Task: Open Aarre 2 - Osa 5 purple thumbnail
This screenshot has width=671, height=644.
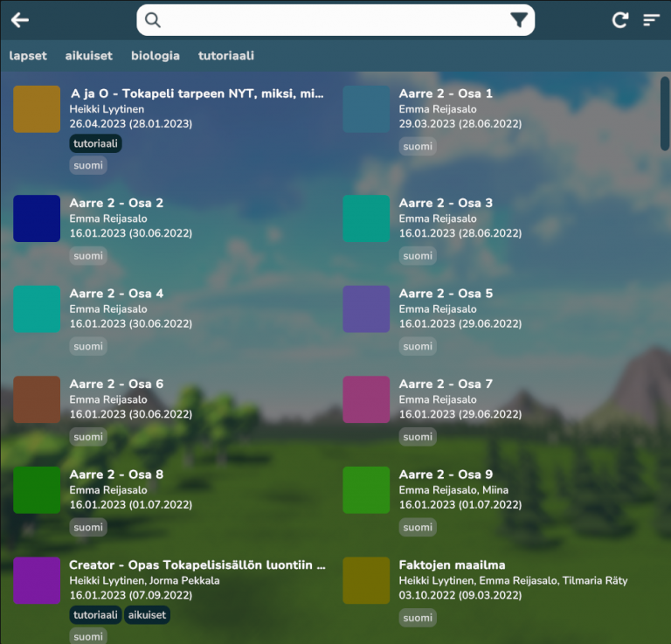Action: tap(366, 309)
